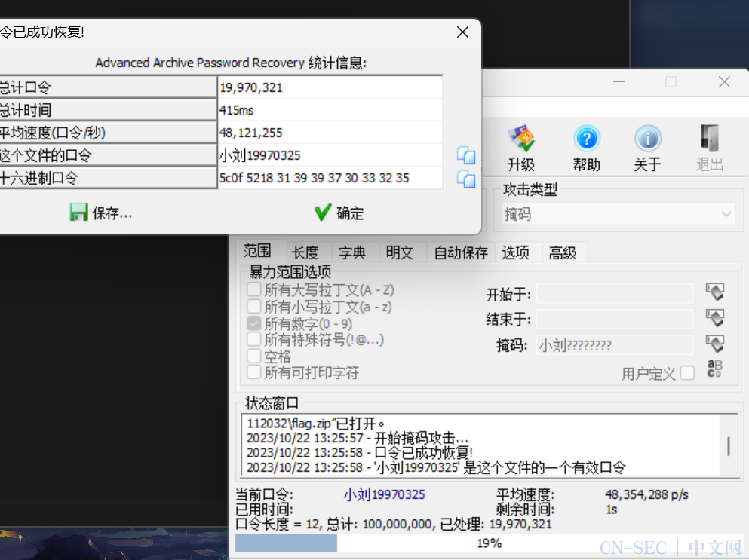The width and height of the screenshot is (749, 560).
Task: Expand the 攻击类型 dropdown showing 掩码
Action: [618, 214]
